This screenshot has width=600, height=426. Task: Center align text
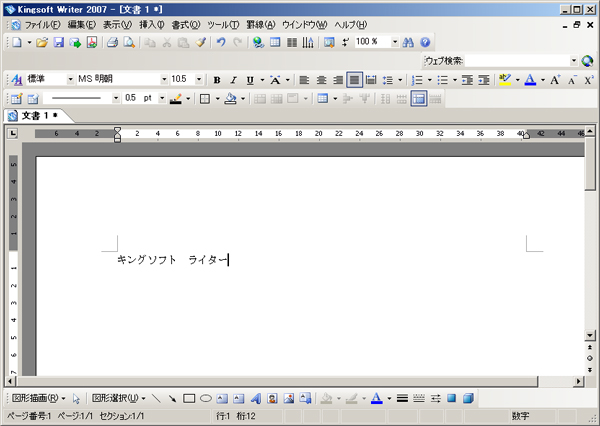point(321,80)
